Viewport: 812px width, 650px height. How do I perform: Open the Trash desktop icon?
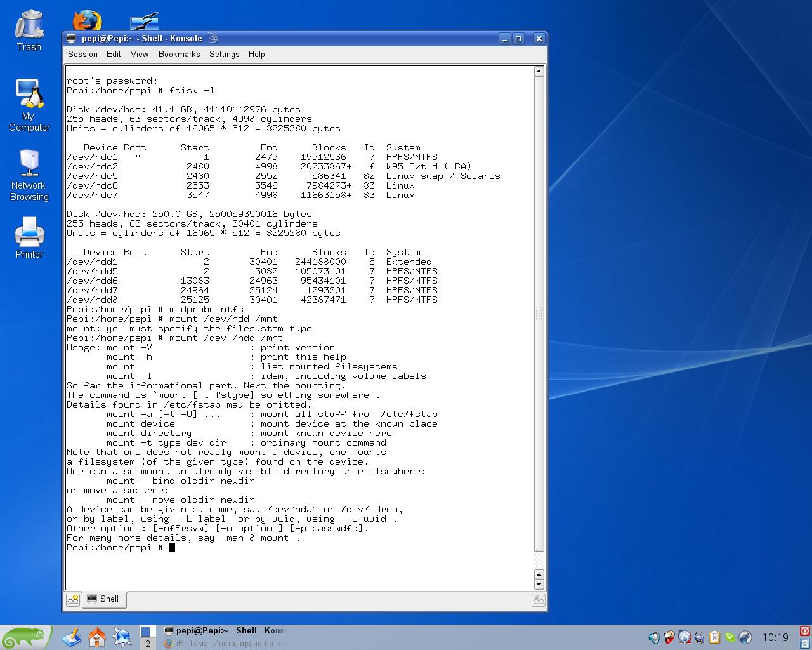coord(29,30)
